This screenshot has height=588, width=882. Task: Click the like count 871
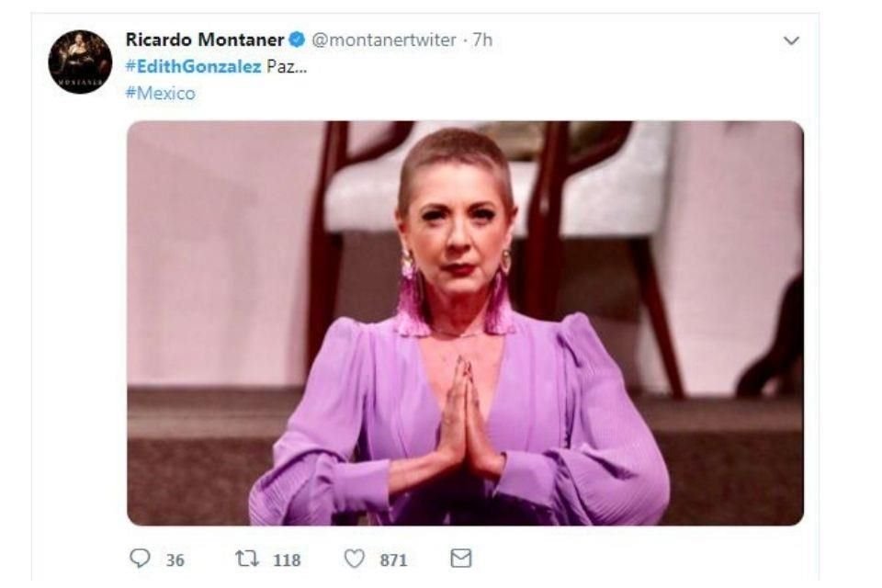pyautogui.click(x=393, y=560)
